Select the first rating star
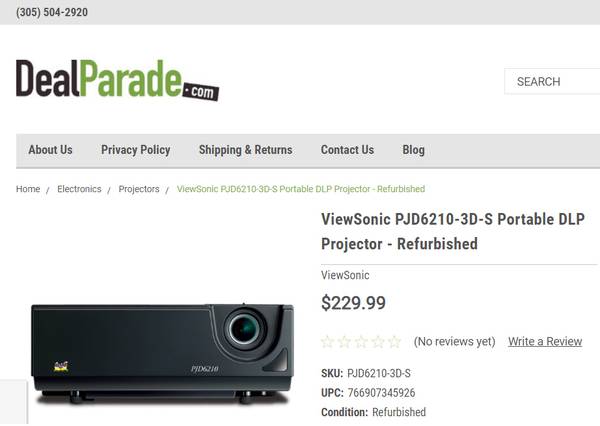Image resolution: width=600 pixels, height=426 pixels. [x=328, y=341]
